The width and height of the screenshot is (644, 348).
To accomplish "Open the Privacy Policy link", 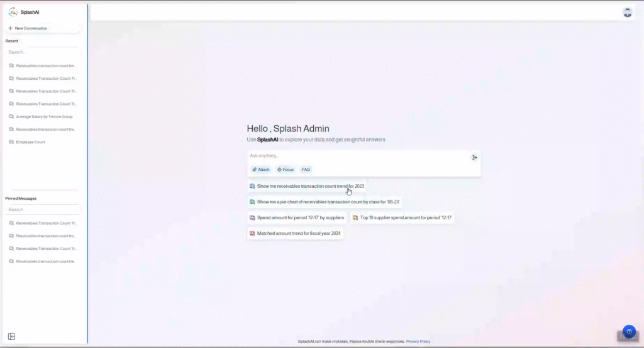I will (418, 341).
